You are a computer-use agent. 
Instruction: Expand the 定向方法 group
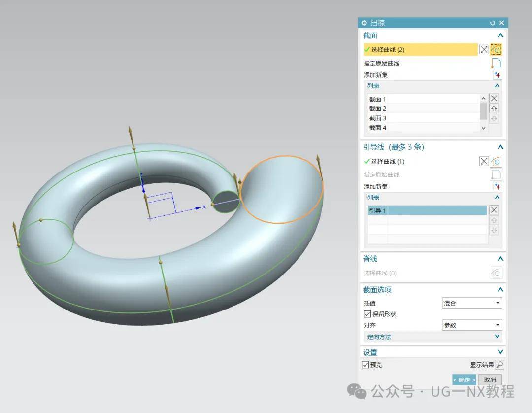tap(497, 336)
